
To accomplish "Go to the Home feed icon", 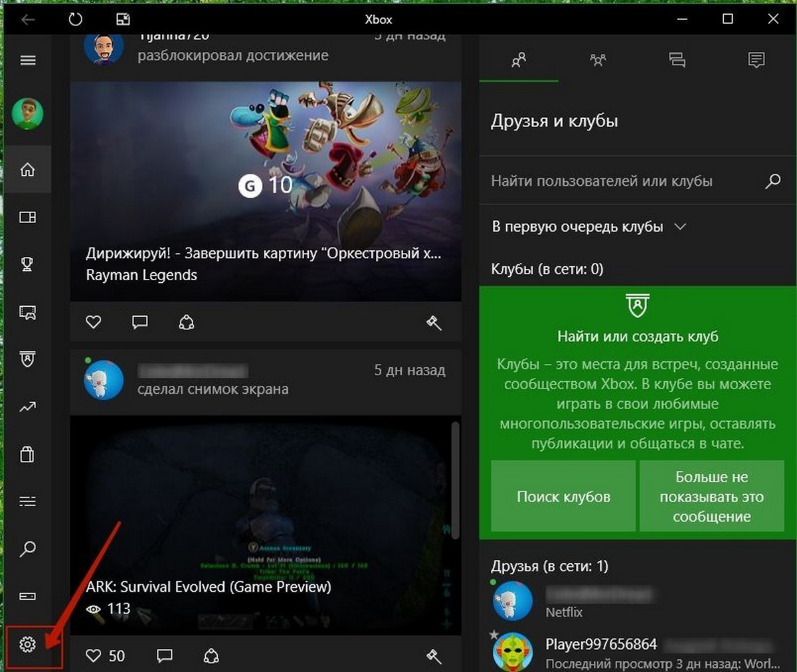I will pos(27,170).
